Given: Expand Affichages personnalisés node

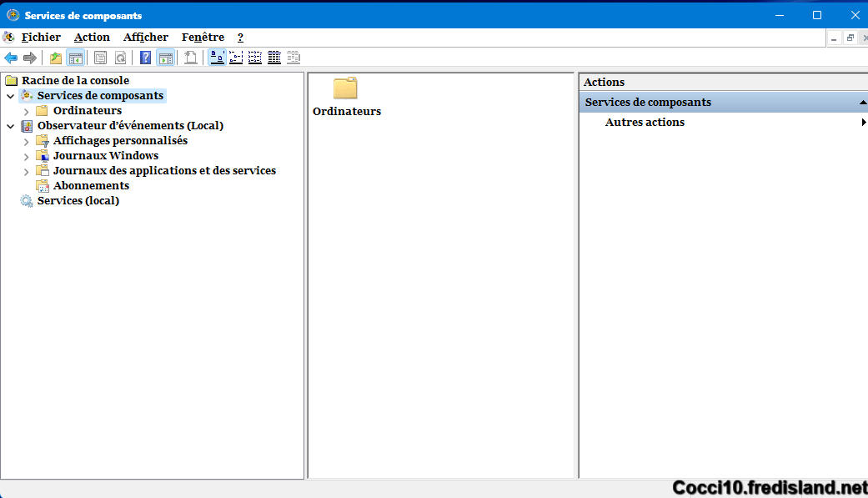Looking at the screenshot, I should coord(26,141).
